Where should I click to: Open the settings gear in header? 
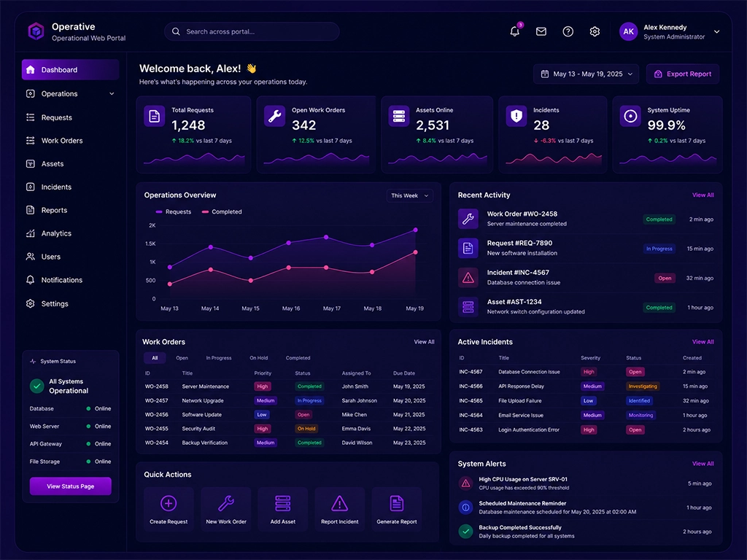click(x=595, y=31)
